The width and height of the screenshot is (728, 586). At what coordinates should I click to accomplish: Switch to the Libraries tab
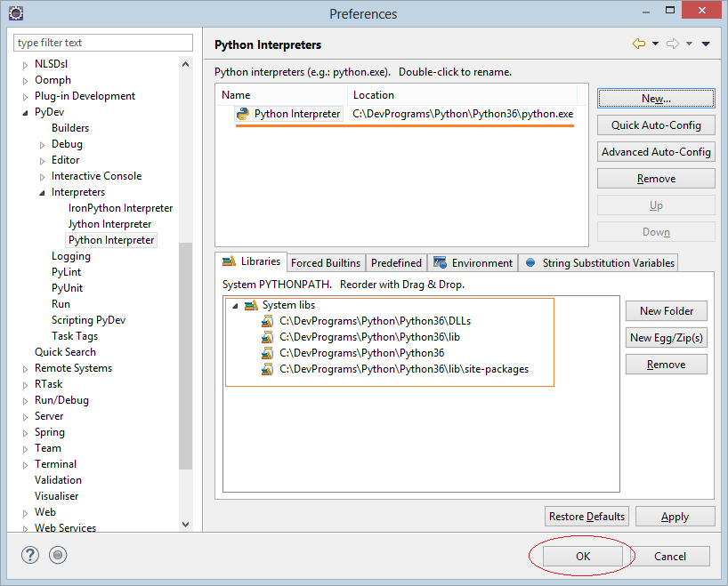click(x=251, y=261)
